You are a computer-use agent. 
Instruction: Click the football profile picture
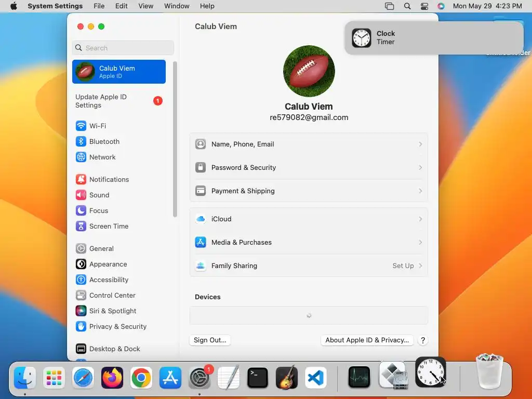tap(309, 71)
